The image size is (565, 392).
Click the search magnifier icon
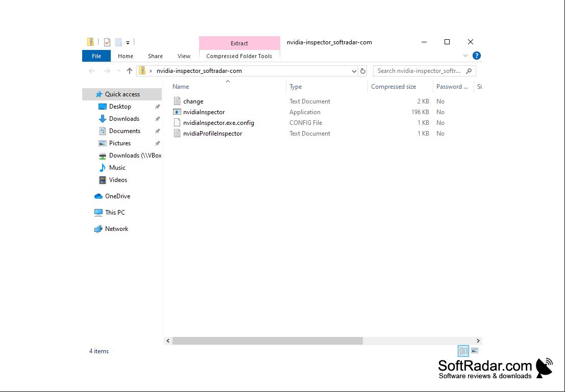(469, 71)
